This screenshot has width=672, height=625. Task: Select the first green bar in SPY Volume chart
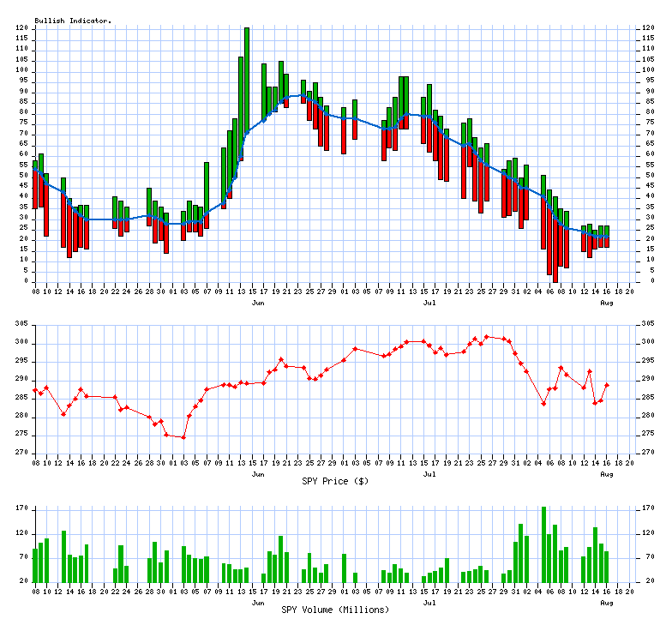tap(35, 565)
